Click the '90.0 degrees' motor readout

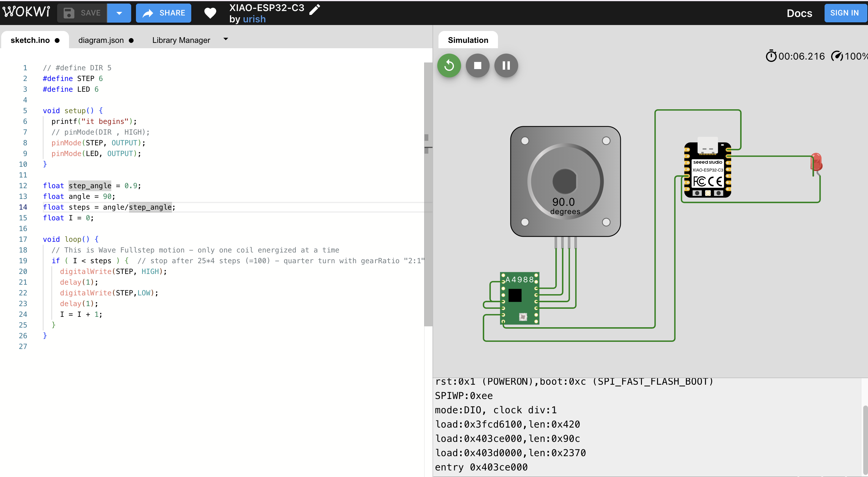565,206
